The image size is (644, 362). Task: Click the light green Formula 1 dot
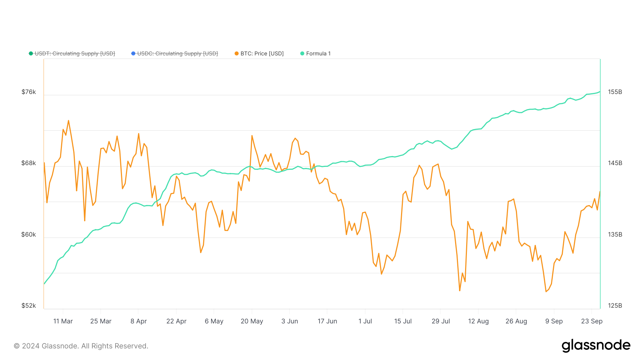click(302, 54)
